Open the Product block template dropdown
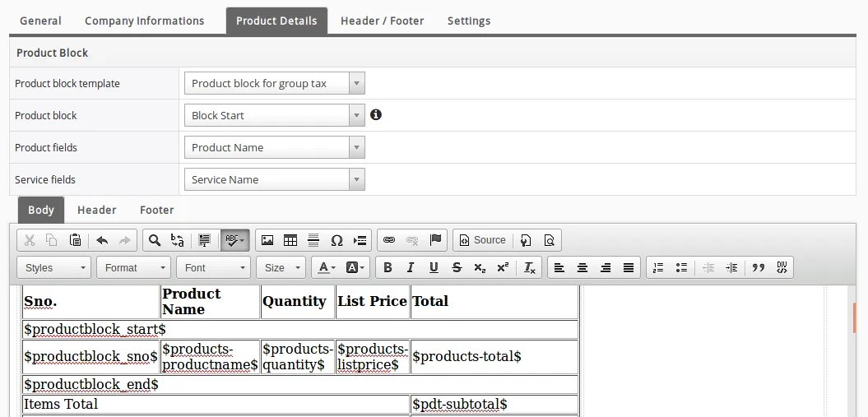This screenshot has height=417, width=868. click(x=274, y=83)
